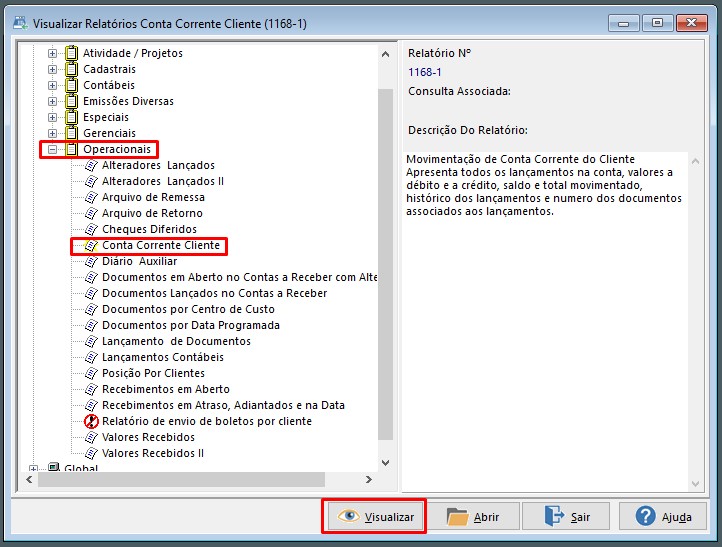Collapse the Operacionais folder node

52,149
